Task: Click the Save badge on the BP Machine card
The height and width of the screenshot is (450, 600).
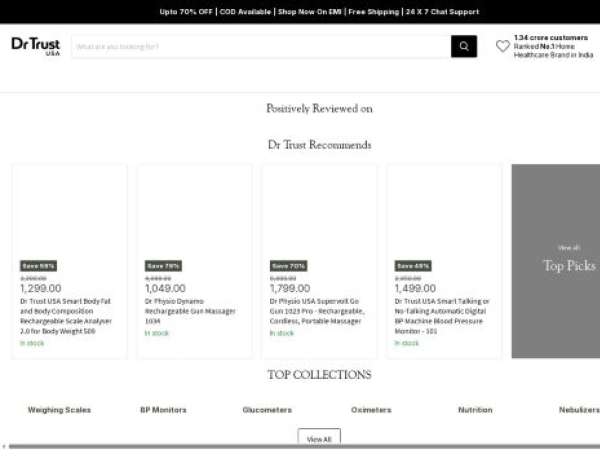Action: pyautogui.click(x=413, y=266)
